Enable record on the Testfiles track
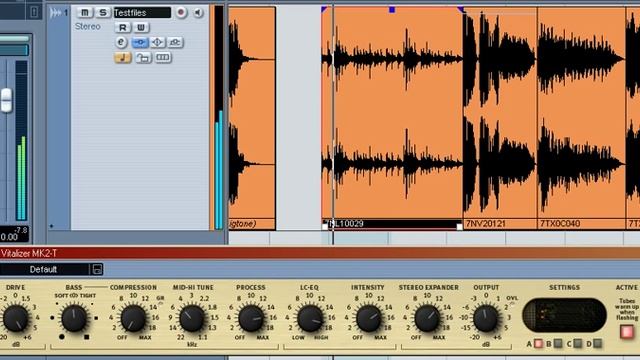640x360 pixels. pos(181,13)
